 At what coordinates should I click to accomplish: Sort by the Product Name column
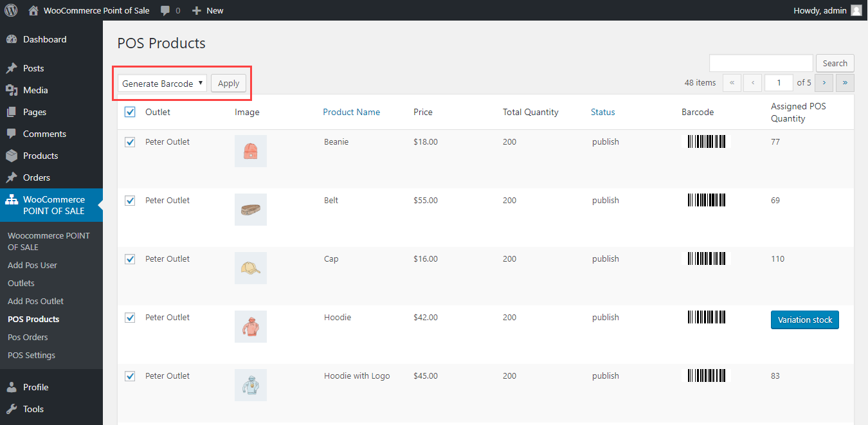point(351,112)
